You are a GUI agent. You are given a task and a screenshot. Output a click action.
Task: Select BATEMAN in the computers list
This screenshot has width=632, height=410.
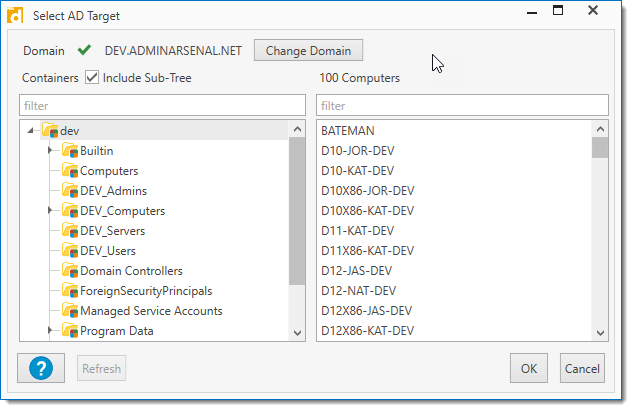click(x=347, y=131)
